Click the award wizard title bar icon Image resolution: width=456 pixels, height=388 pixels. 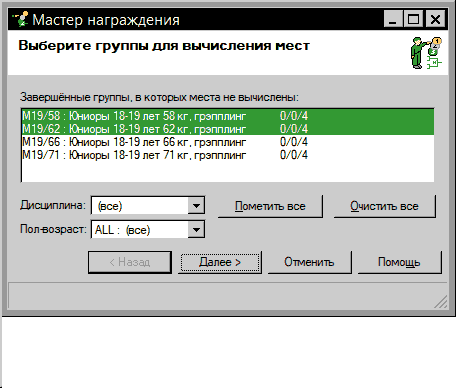(21, 19)
